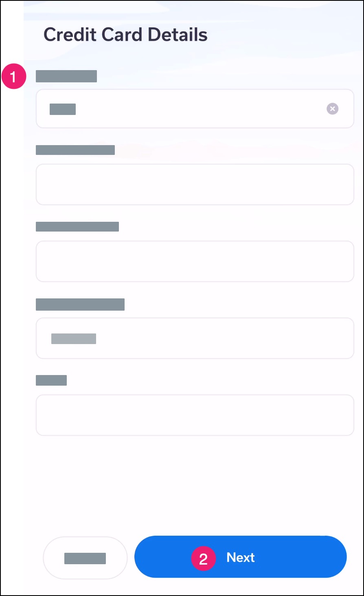Select the third empty input field
The height and width of the screenshot is (596, 364).
[x=195, y=261]
